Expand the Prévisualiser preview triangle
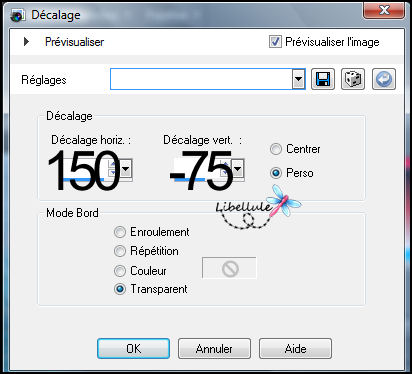Screen dimensions: 412x374 point(26,42)
